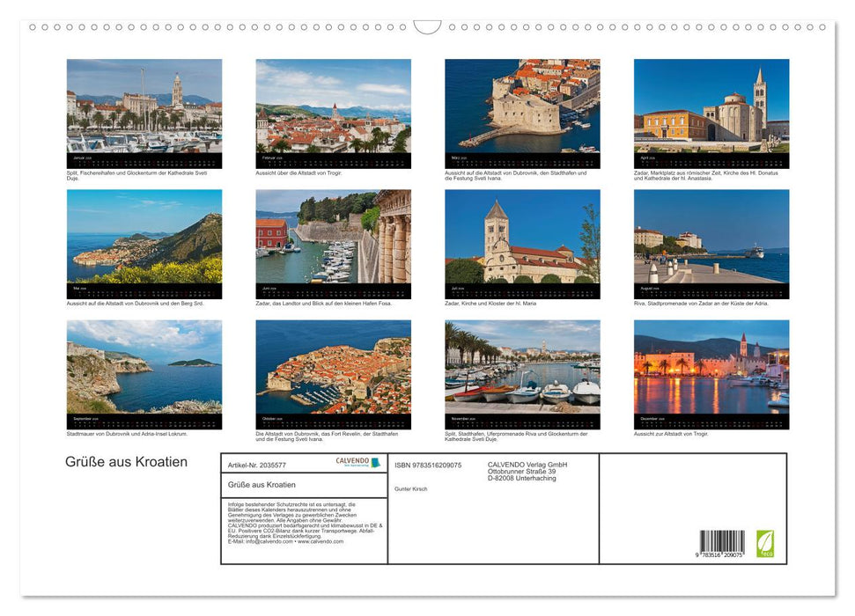Click the title text Grüße aus Kroatien

[x=126, y=461]
